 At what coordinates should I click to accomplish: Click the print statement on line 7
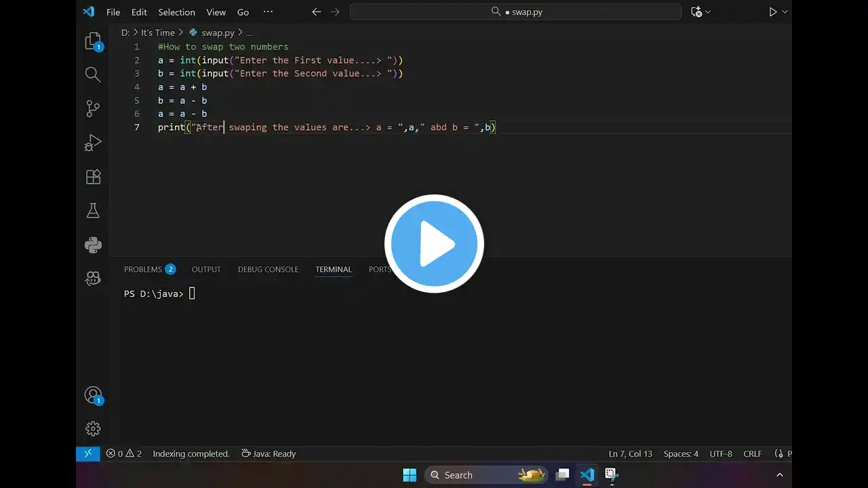pyautogui.click(x=327, y=127)
